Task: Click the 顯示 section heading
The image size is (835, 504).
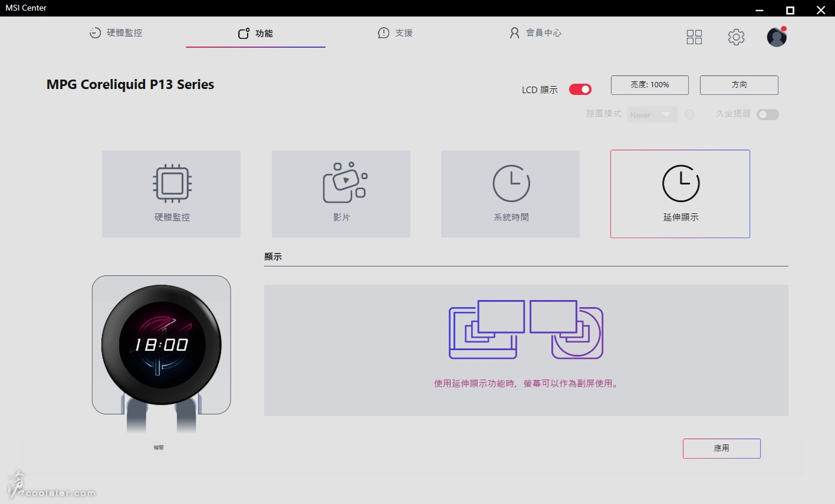Action: coord(273,256)
